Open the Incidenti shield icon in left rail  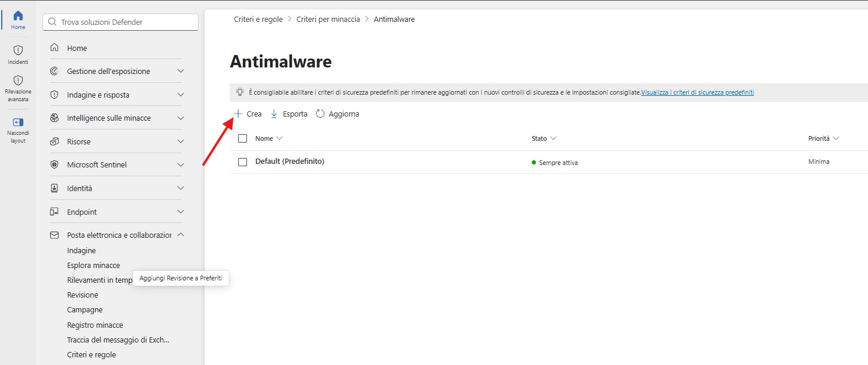click(x=18, y=50)
